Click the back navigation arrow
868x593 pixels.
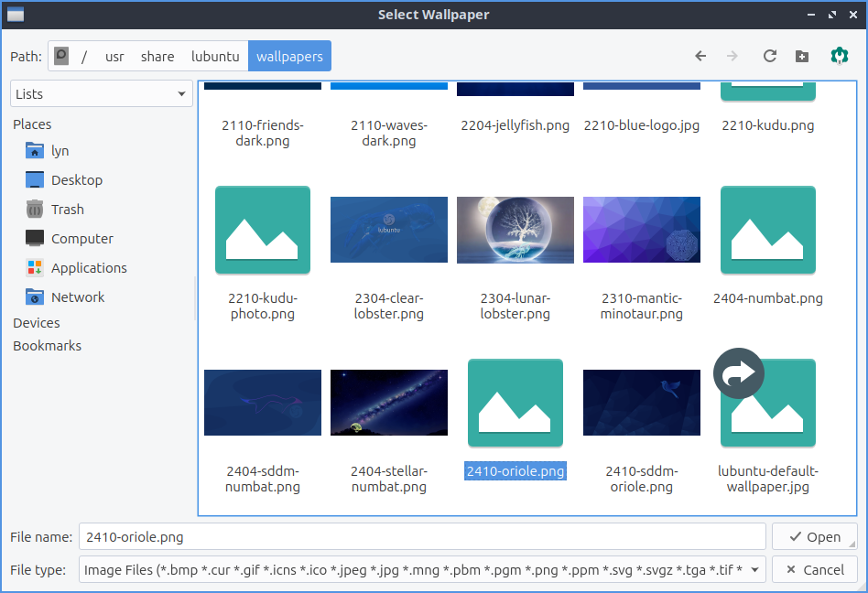click(700, 56)
